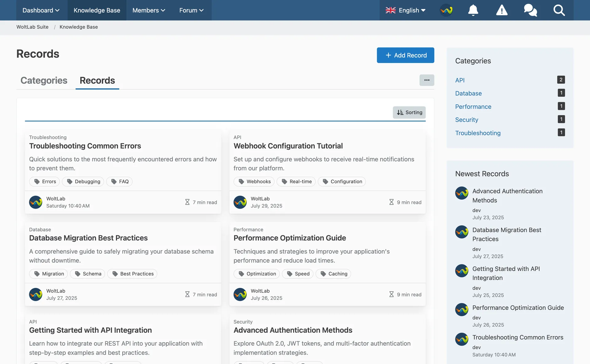Expand the Members dropdown menu
This screenshot has width=590, height=364.
[149, 10]
